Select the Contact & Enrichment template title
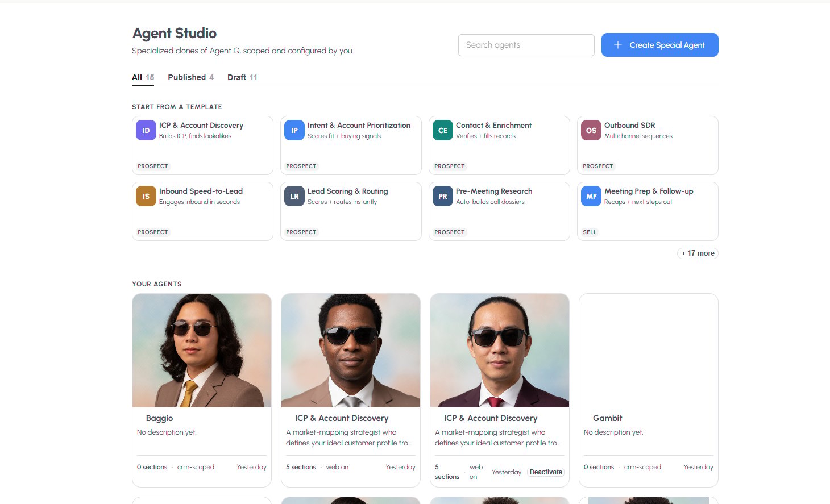 [493, 126]
